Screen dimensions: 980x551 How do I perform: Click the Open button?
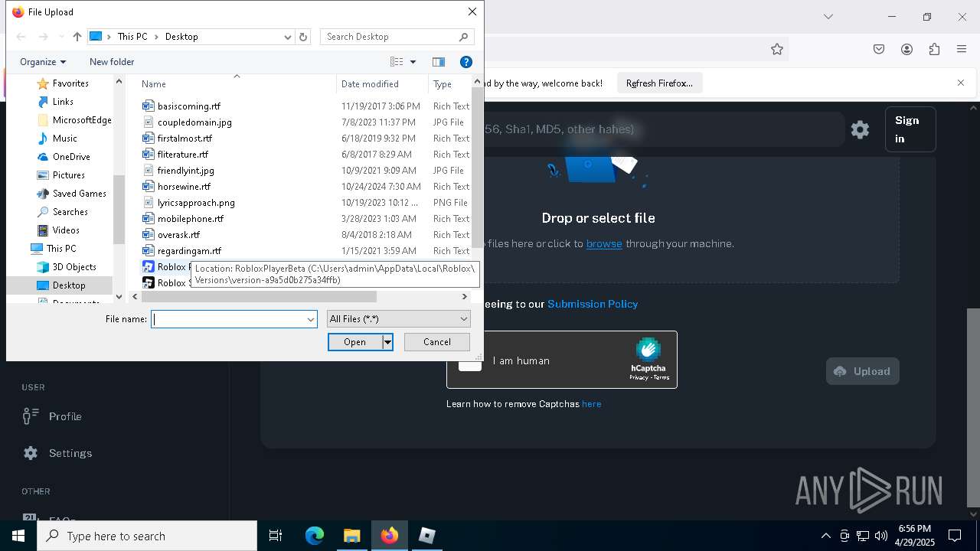(354, 342)
